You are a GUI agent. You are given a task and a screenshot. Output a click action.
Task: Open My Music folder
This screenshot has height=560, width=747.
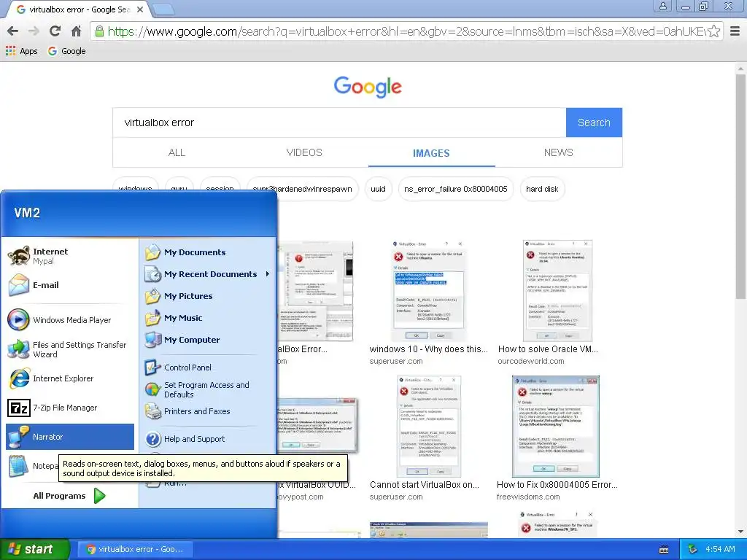coord(208,318)
